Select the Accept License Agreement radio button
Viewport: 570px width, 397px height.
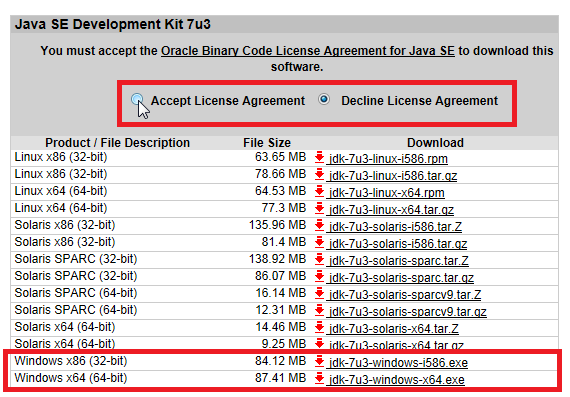(137, 99)
